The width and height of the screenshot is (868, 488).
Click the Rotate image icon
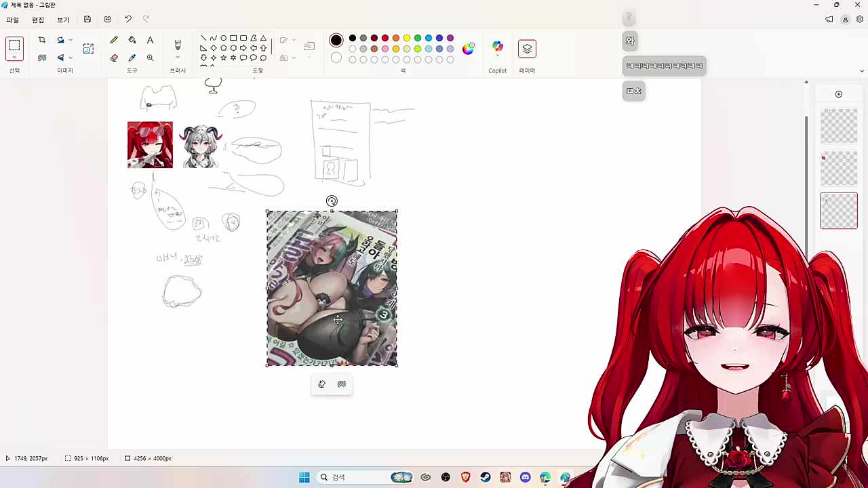[x=60, y=41]
